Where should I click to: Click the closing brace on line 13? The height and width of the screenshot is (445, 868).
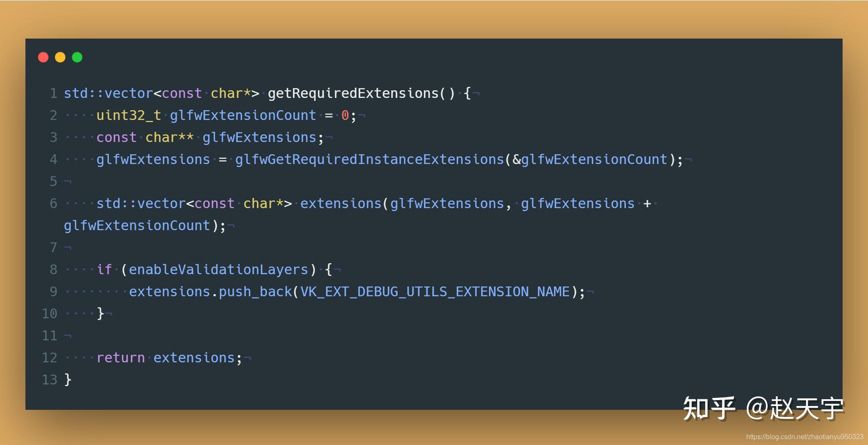click(68, 380)
